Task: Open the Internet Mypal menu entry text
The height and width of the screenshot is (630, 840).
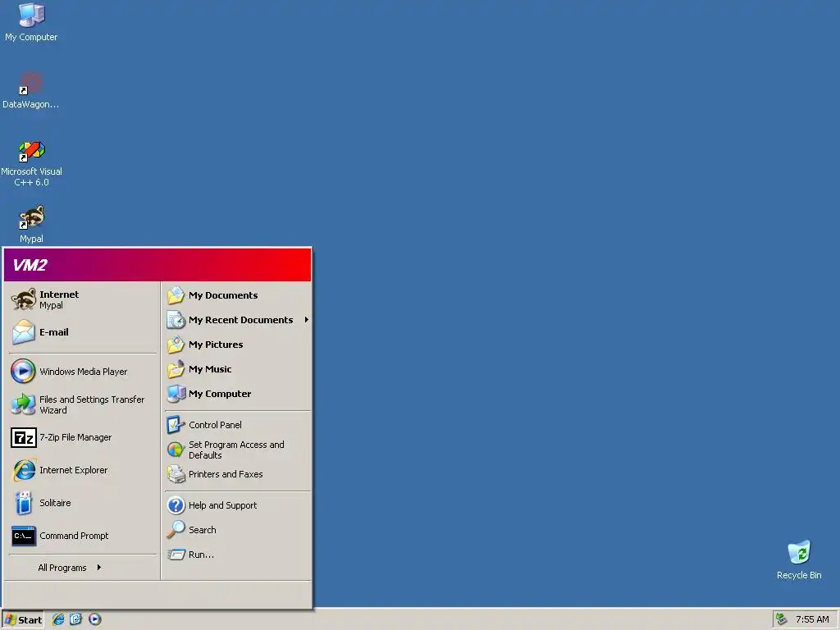Action: 59,299
